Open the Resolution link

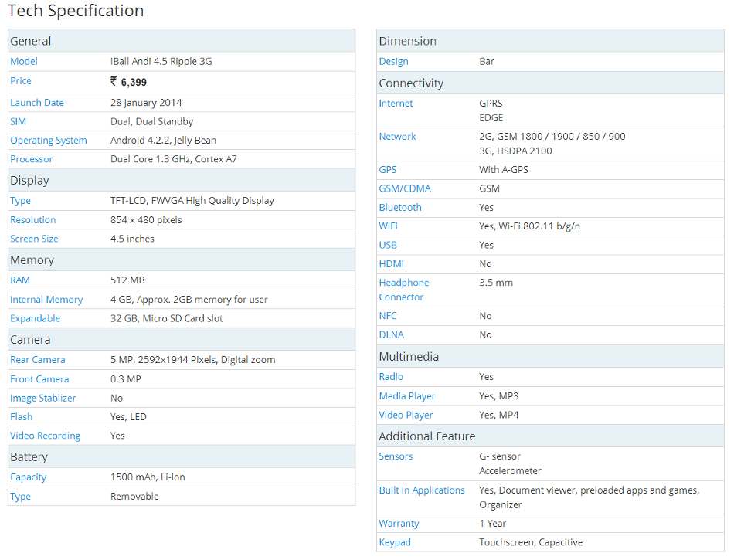(x=32, y=220)
